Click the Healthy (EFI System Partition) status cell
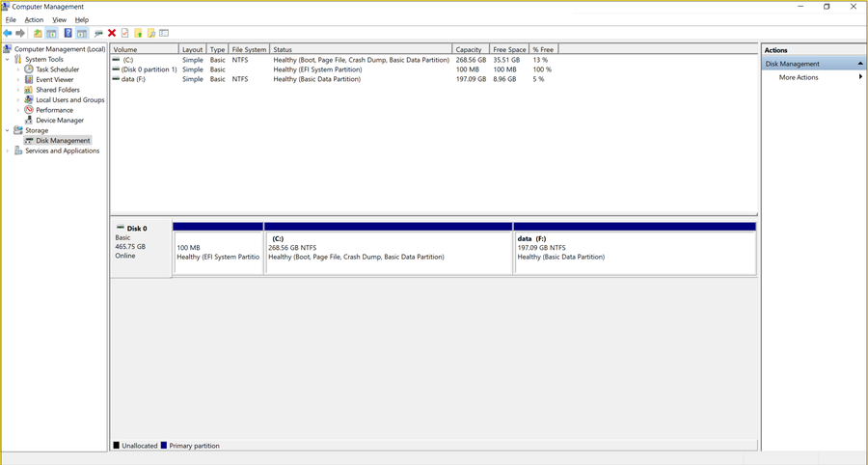 point(317,69)
